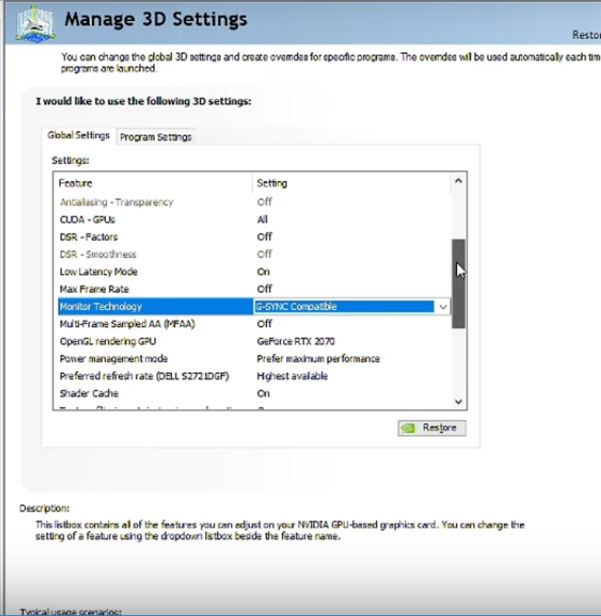Click the settings list scrollbar thumb

[x=458, y=283]
